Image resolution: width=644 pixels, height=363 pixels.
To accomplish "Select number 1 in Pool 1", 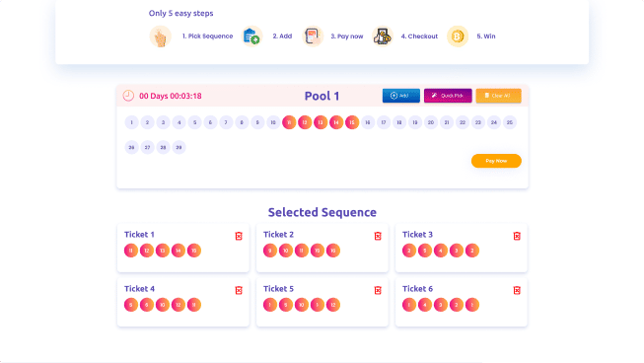I will [132, 122].
